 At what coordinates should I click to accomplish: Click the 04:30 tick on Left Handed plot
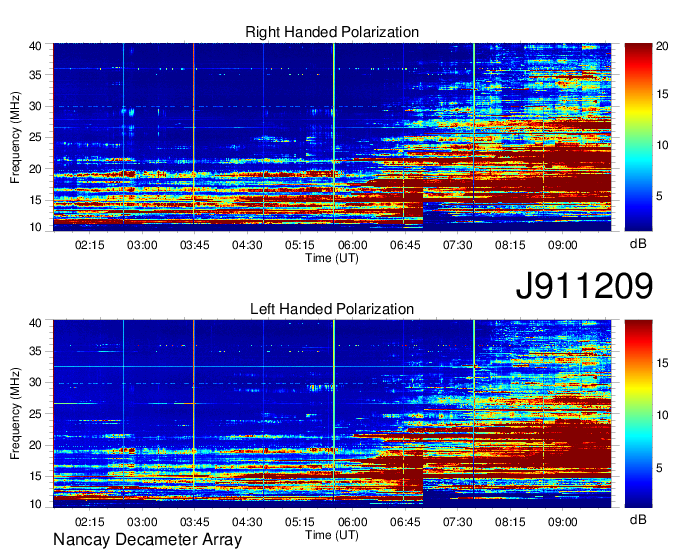[247, 522]
